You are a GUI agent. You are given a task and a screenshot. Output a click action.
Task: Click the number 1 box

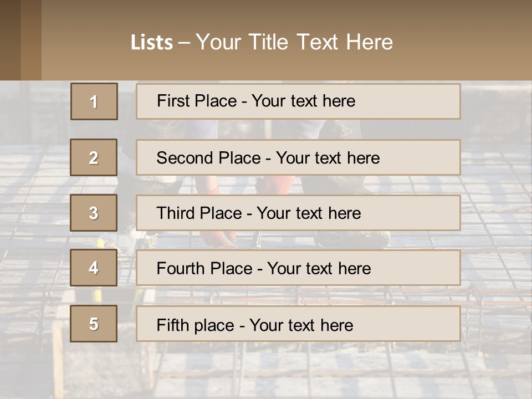94,101
